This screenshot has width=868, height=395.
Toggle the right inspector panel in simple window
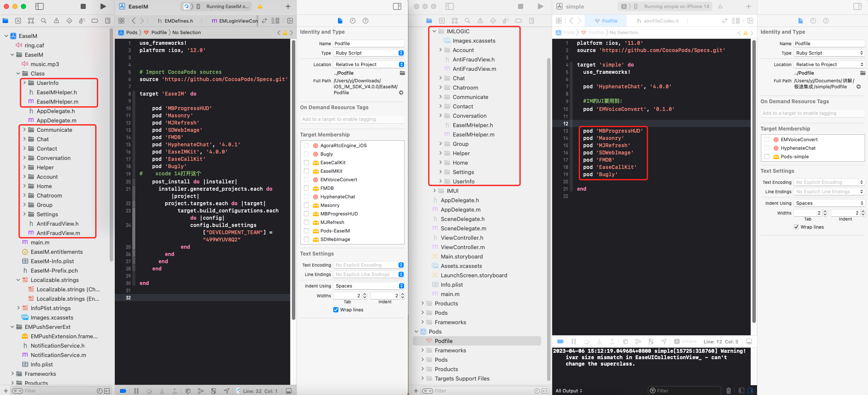pyautogui.click(x=857, y=6)
